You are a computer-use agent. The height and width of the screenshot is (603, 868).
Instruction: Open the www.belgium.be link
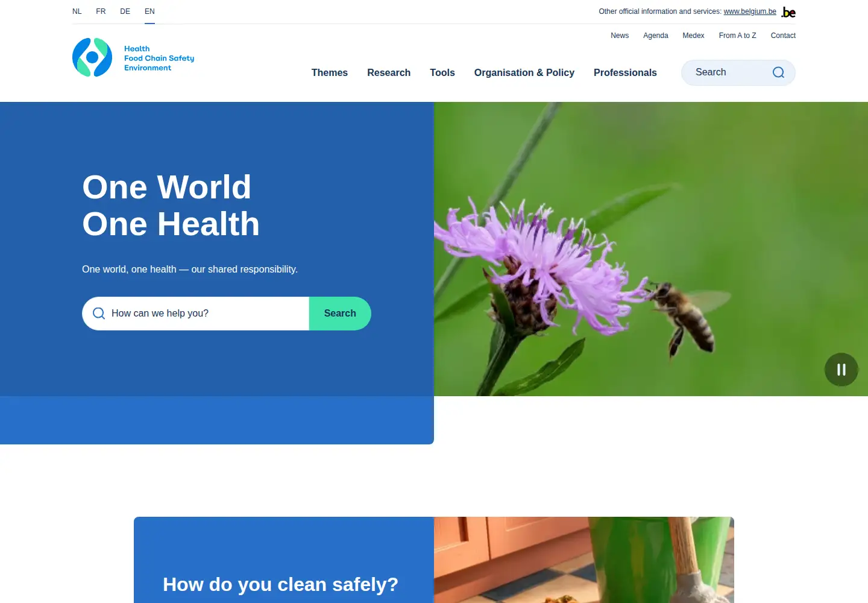click(x=750, y=11)
